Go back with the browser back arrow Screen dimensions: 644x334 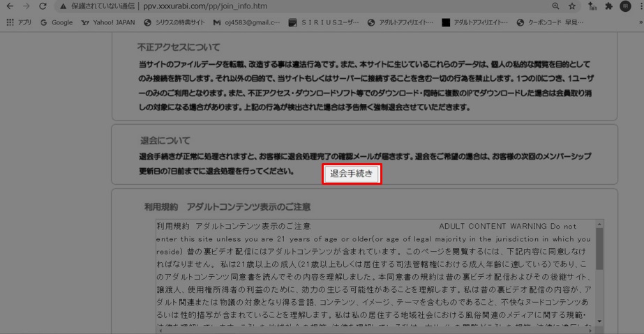(x=10, y=6)
